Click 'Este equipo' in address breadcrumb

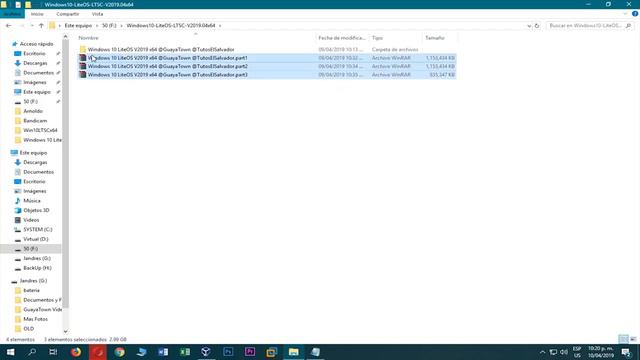coord(78,26)
